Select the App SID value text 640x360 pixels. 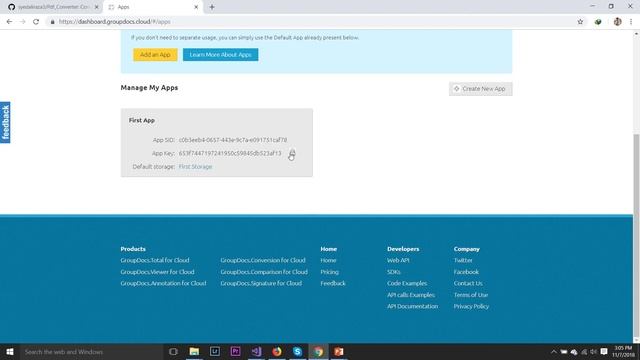pos(233,140)
